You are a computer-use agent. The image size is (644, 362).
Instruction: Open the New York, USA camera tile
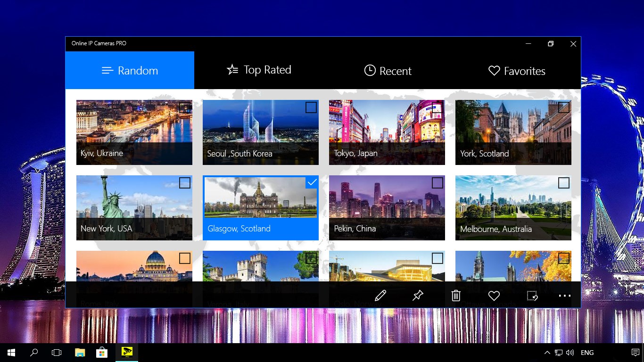(x=134, y=207)
